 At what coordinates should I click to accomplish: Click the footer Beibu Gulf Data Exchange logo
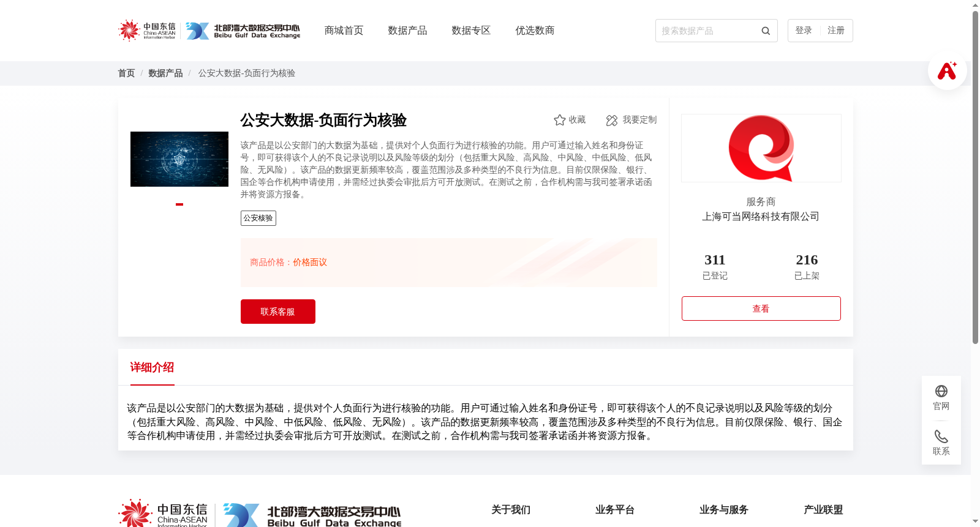click(x=312, y=515)
